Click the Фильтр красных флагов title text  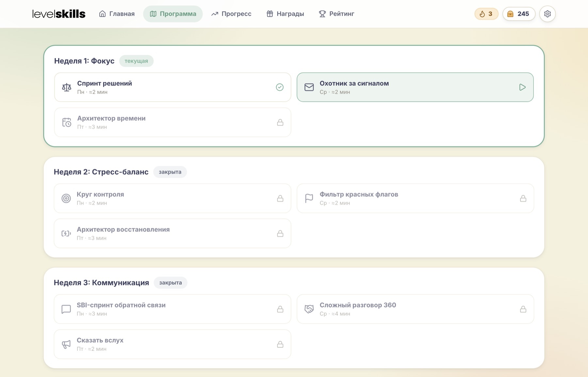359,194
